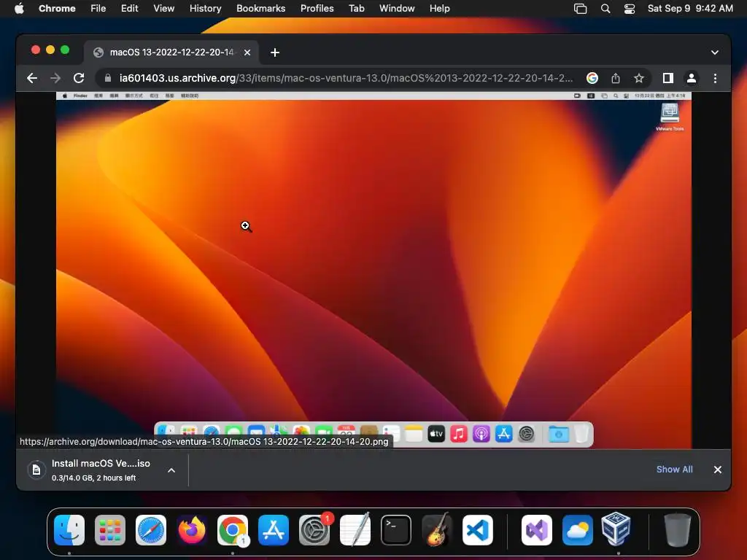
Task: Open the View menu
Action: (163, 9)
